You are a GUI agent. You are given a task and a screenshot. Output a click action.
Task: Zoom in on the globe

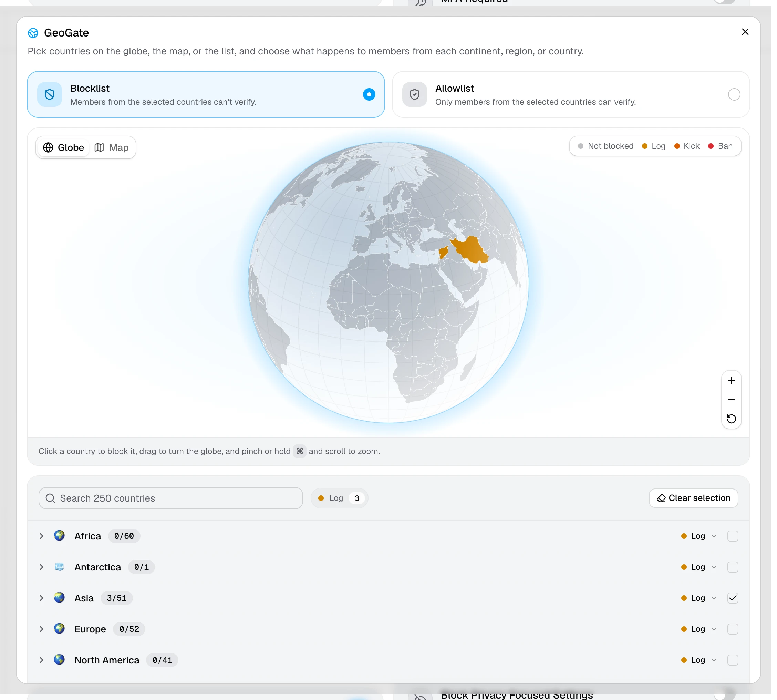pyautogui.click(x=731, y=380)
